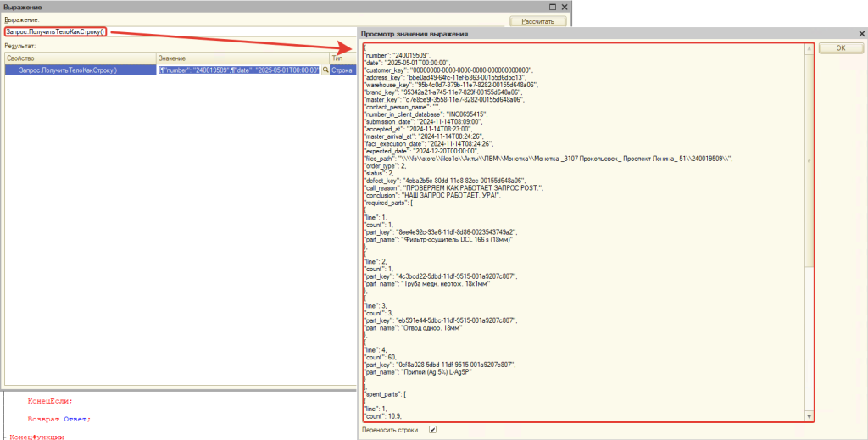The image size is (868, 440).
Task: Close the Выражение window
Action: coord(565,6)
